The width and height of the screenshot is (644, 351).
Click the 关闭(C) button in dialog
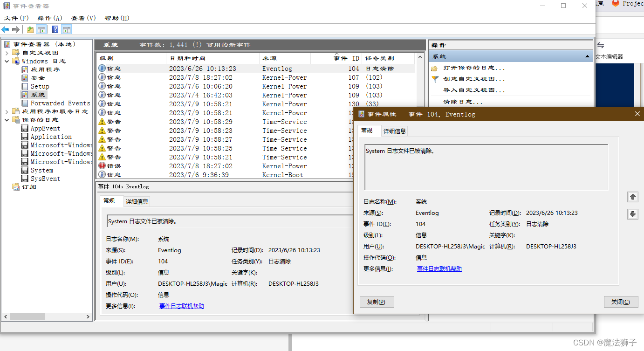point(621,302)
